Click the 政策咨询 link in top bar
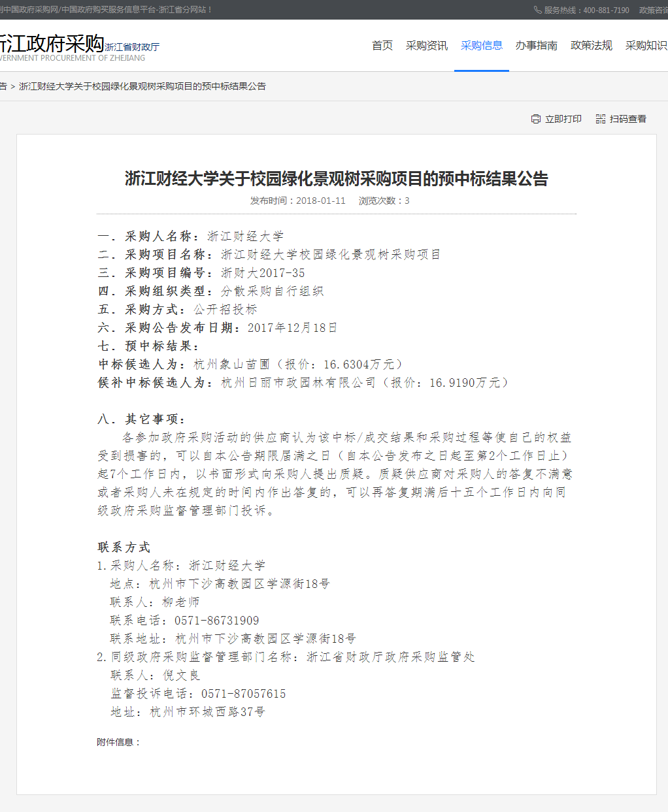Viewport: 668px width, 812px height. click(x=653, y=10)
